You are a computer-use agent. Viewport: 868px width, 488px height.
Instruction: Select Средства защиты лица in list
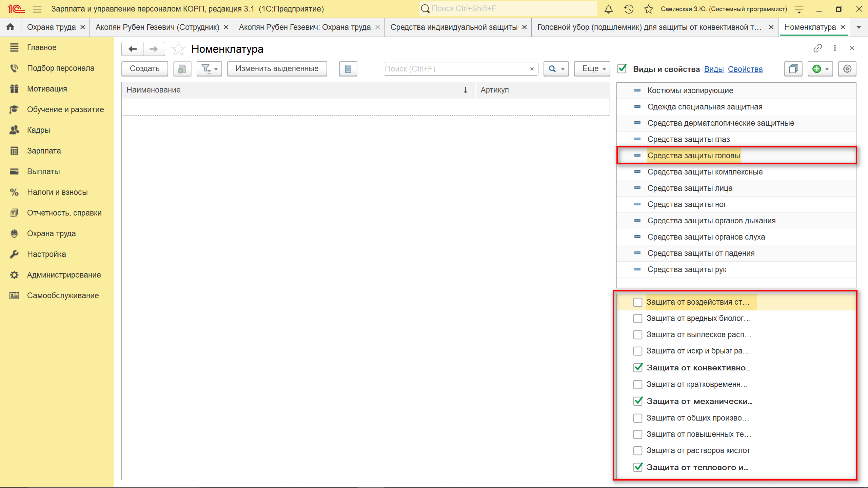690,188
